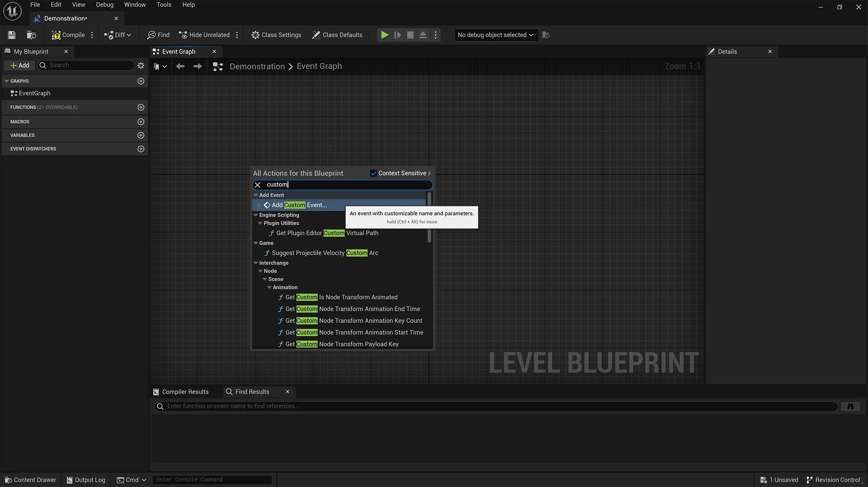868x487 pixels.
Task: Click the Find in all blueprints binoculars
Action: coord(850,406)
